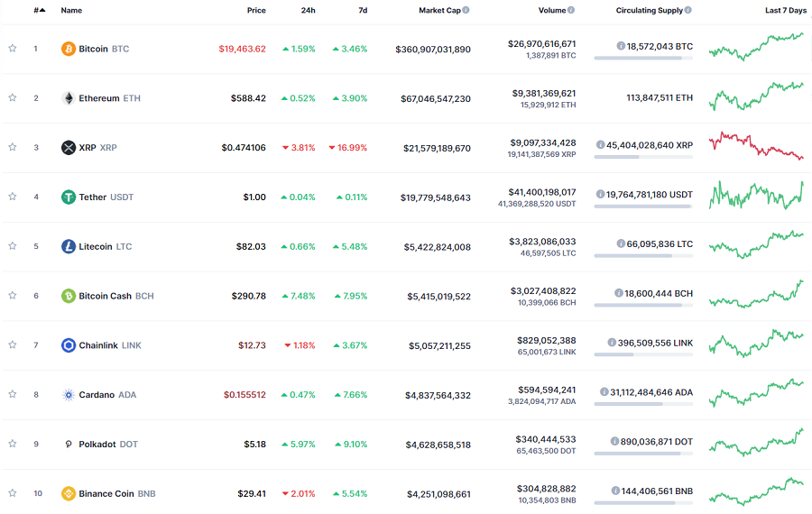Click Bitcoin circulating supply progress bar
Image resolution: width=812 pixels, height=514 pixels.
pyautogui.click(x=643, y=58)
